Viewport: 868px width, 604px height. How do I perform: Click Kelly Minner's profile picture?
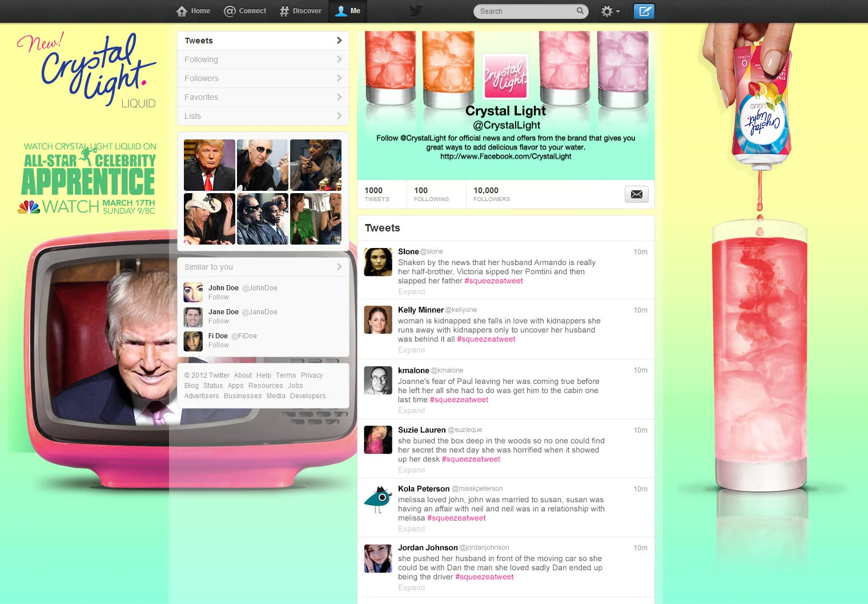378,320
